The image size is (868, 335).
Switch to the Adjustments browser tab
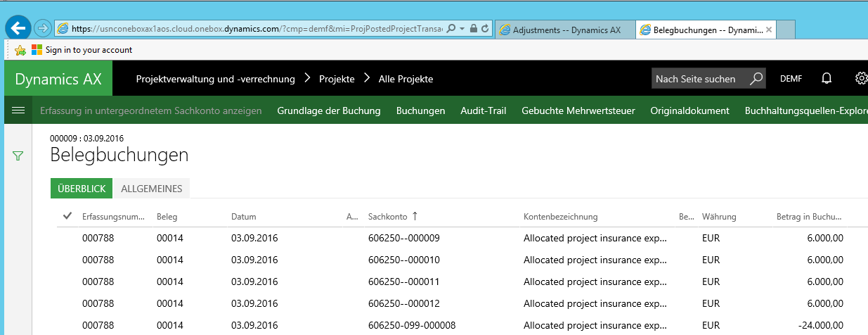(x=566, y=30)
